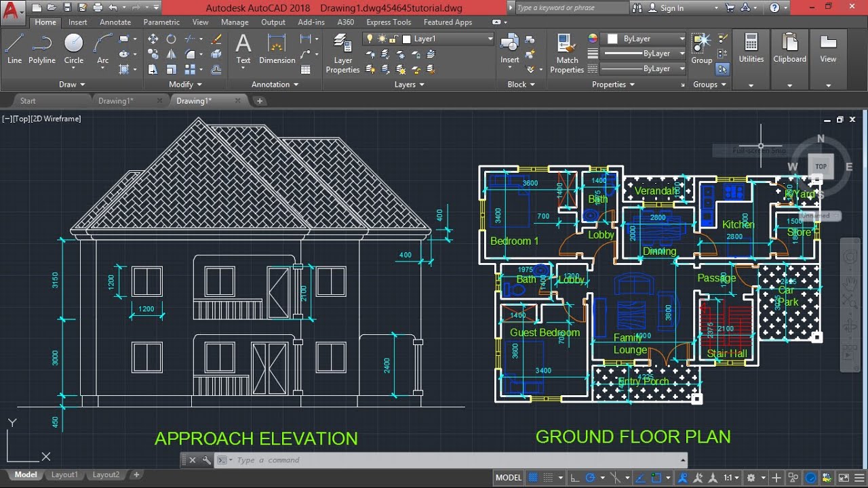Choose the Arc tool
Viewport: 868px width, 488px height.
point(102,48)
